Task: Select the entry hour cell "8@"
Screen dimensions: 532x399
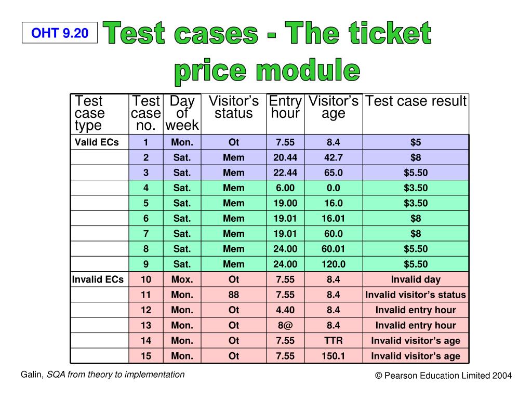Action: pos(285,325)
